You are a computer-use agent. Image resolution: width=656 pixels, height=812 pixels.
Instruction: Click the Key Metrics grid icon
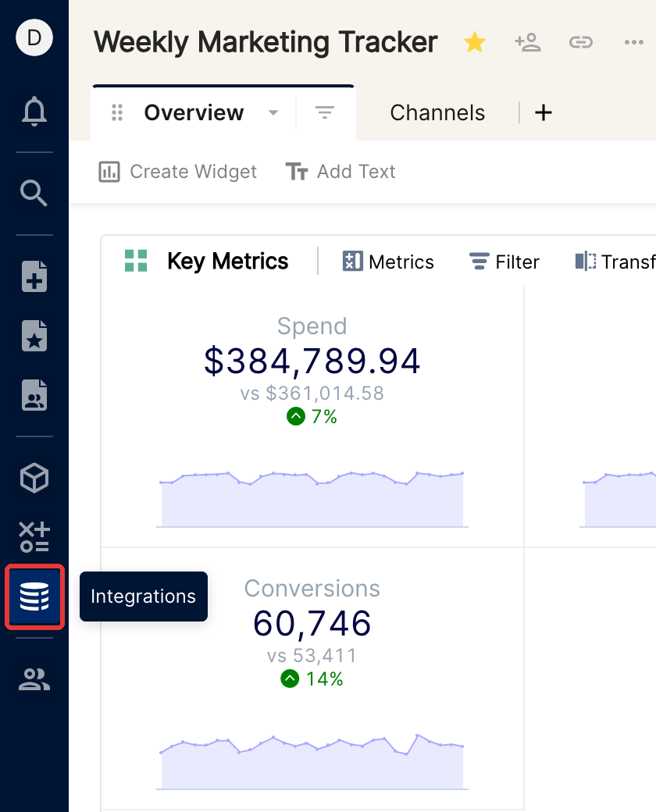(x=136, y=261)
